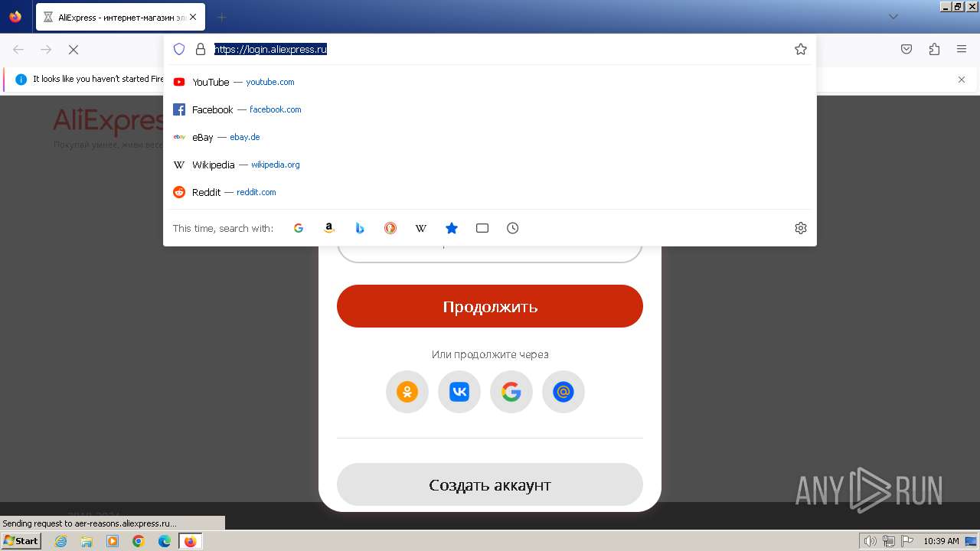Launch Edge from taskbar
Image resolution: width=980 pixels, height=551 pixels.
coord(165,541)
